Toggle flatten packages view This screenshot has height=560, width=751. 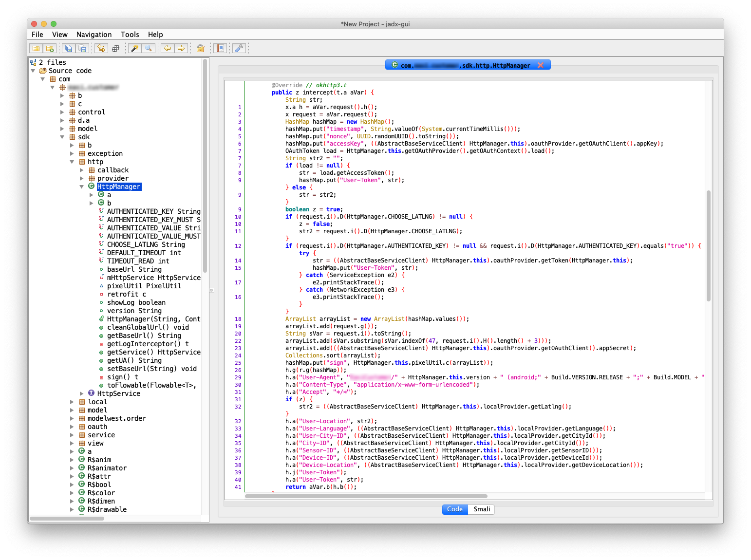[x=115, y=48]
